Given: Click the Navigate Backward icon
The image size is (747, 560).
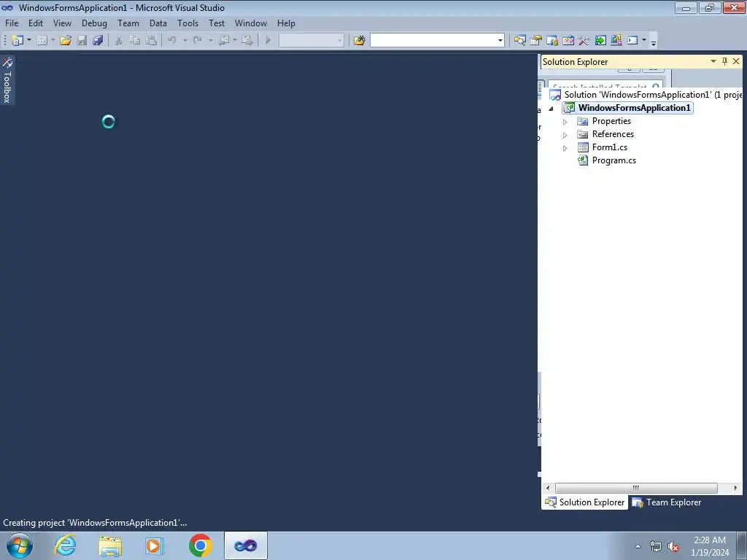Looking at the screenshot, I should coord(223,41).
